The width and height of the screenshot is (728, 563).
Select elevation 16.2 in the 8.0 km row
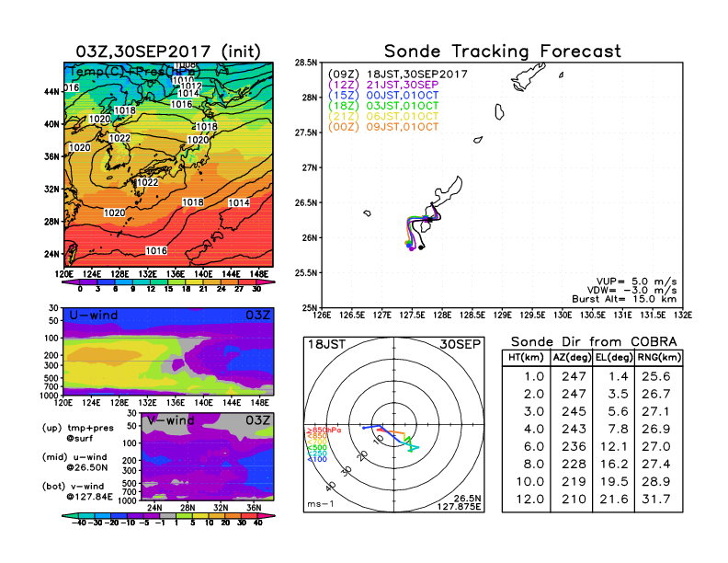pos(614,464)
